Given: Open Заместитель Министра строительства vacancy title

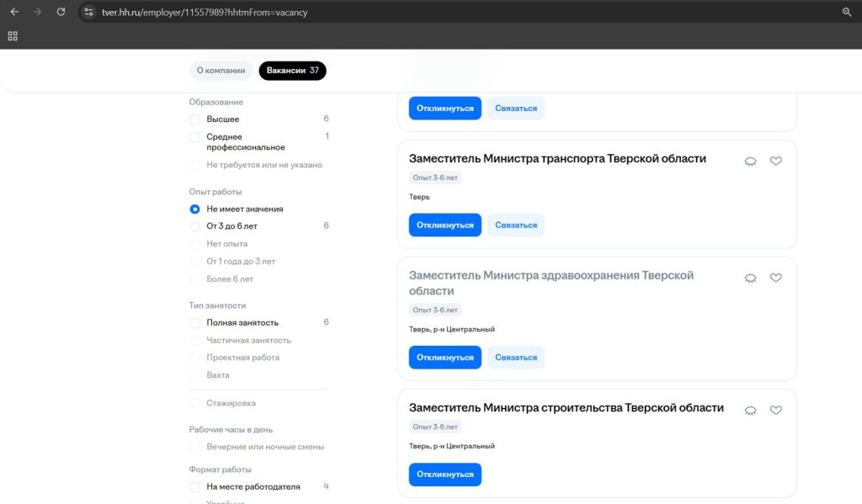Looking at the screenshot, I should tap(566, 408).
